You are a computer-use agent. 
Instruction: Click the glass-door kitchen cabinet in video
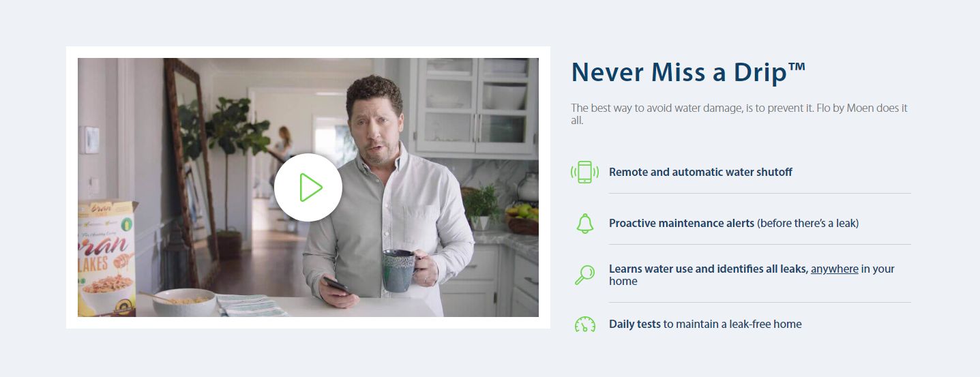[x=477, y=107]
